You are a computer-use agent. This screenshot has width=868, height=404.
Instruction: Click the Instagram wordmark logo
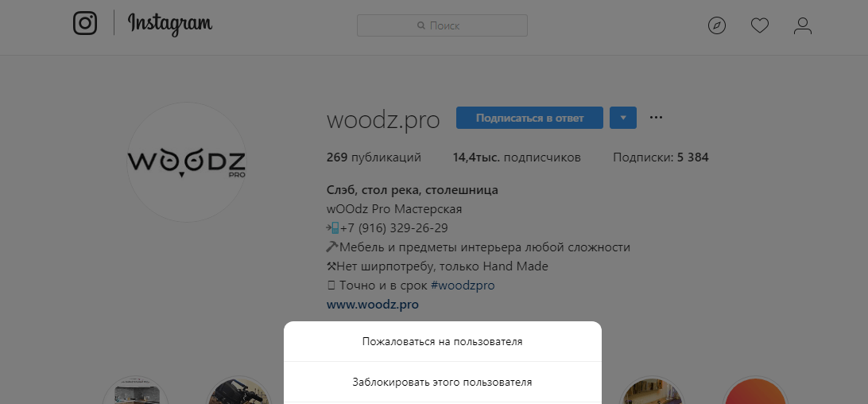click(170, 24)
